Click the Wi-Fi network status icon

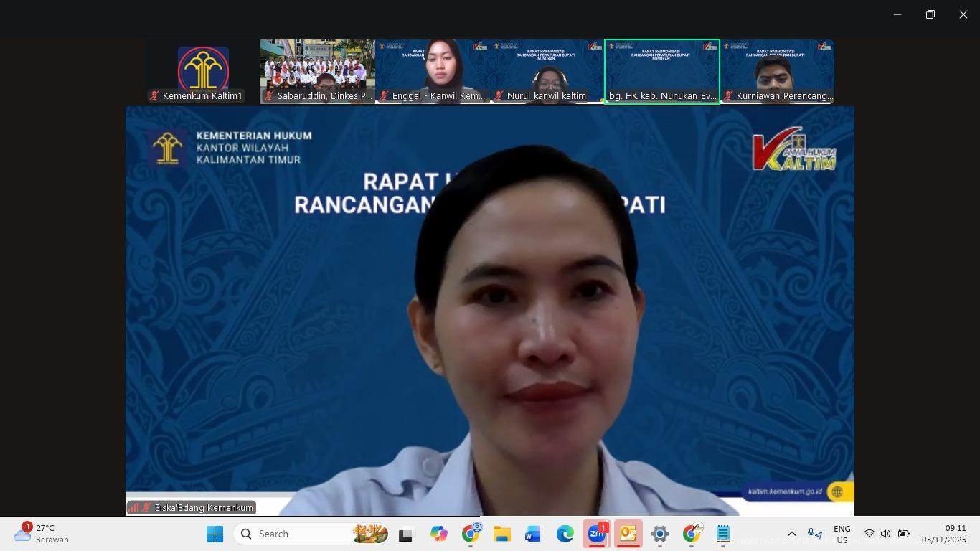(x=869, y=534)
